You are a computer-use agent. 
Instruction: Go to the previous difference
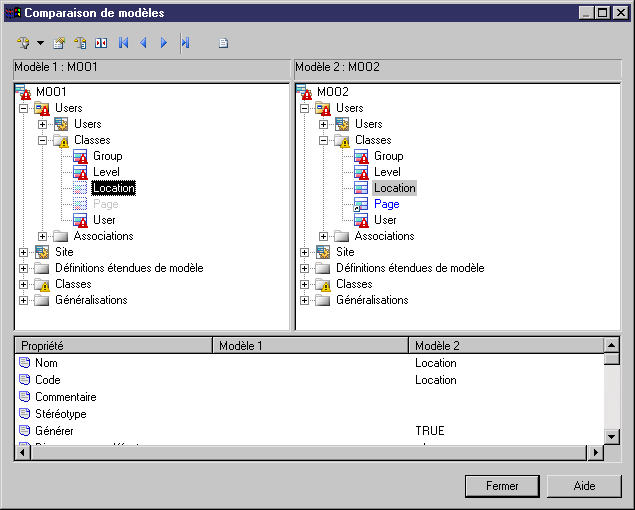click(x=144, y=43)
